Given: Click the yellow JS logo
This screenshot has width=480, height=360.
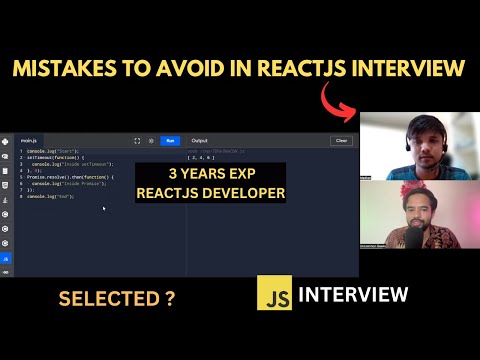Looking at the screenshot, I should point(274,292).
